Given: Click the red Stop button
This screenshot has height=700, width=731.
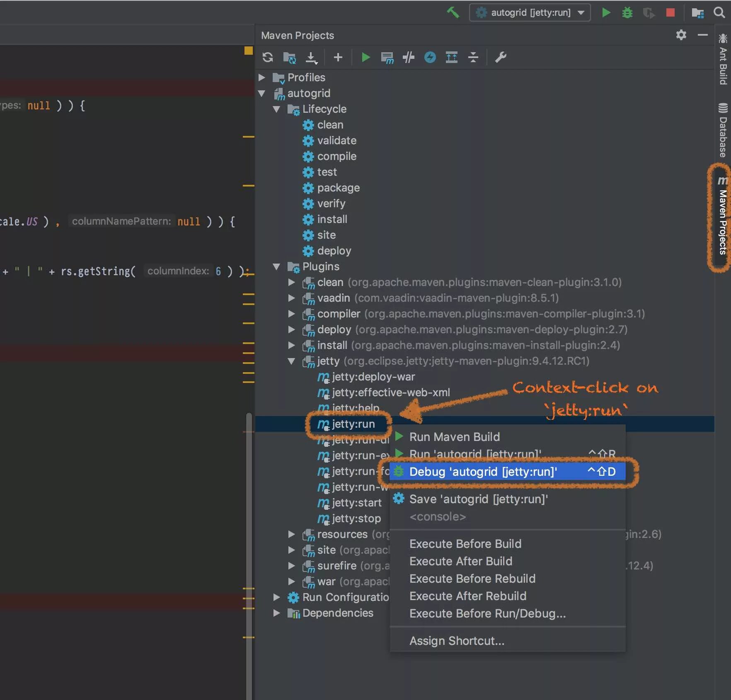Looking at the screenshot, I should [670, 12].
